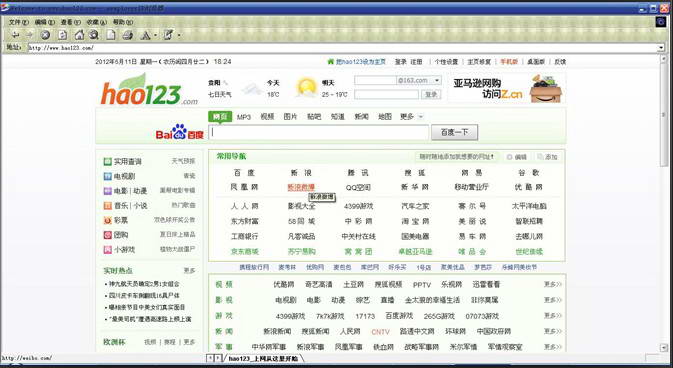Go forward with the Forward arrow
The image size is (673, 368).
30,35
